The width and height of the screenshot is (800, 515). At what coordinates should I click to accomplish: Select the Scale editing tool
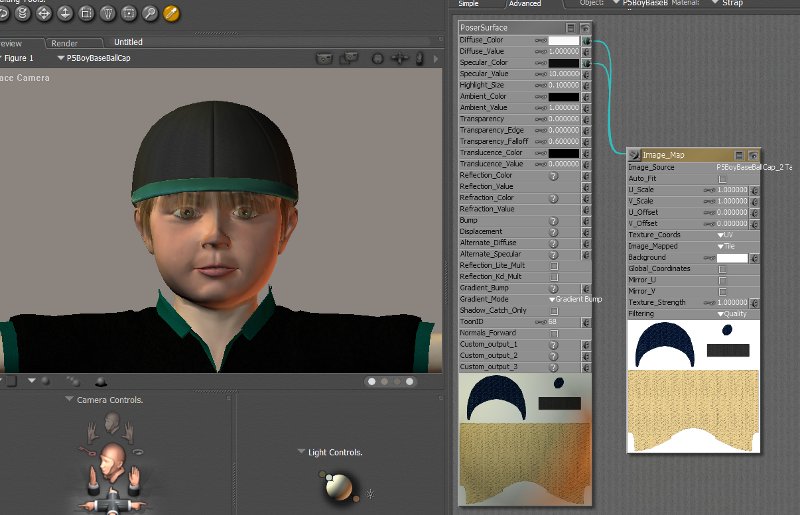[87, 14]
